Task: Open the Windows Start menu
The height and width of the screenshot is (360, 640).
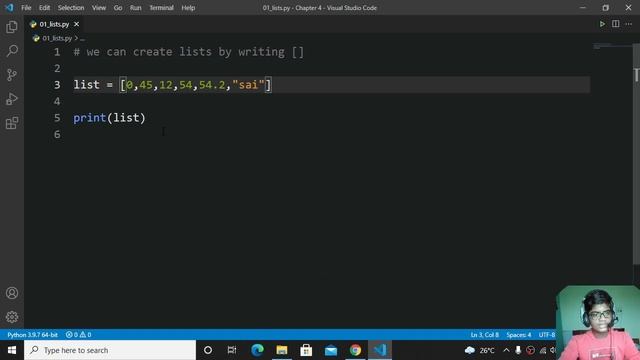Action: click(12, 350)
